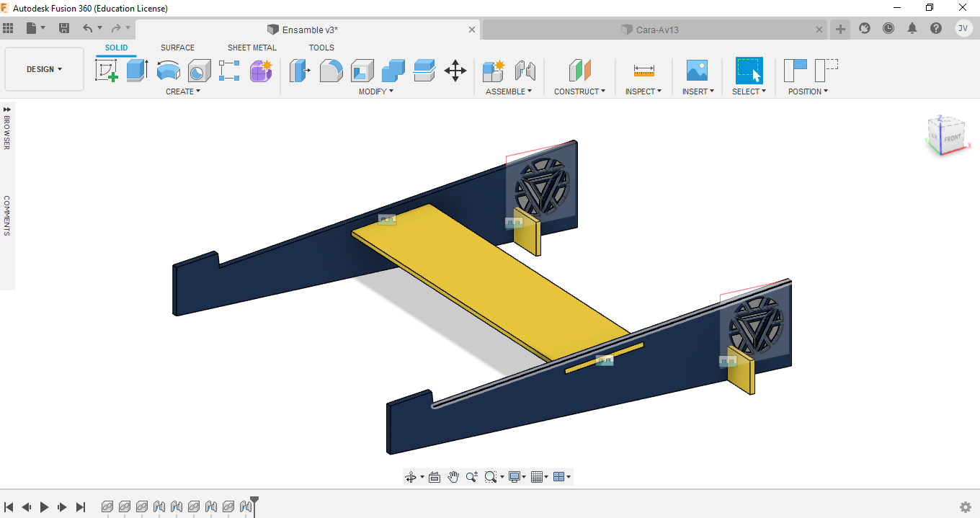The image size is (980, 518).
Task: Select the Joint tool in Assemble
Action: pos(525,71)
